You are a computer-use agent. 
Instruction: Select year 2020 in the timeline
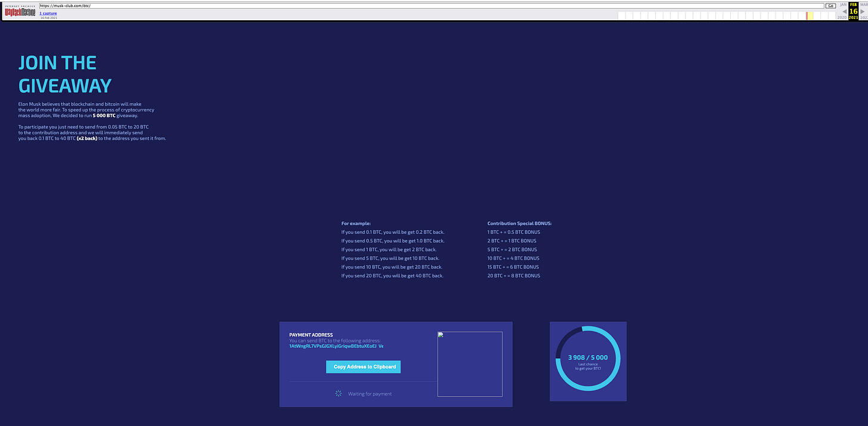pyautogui.click(x=842, y=18)
